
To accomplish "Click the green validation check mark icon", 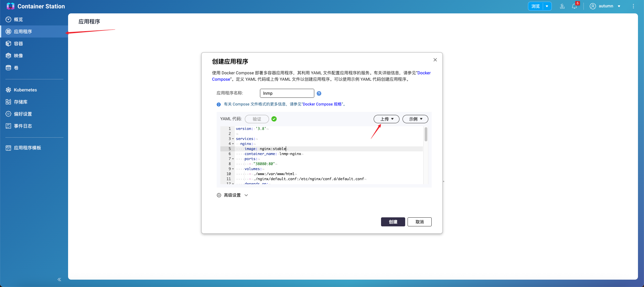I will click(274, 119).
